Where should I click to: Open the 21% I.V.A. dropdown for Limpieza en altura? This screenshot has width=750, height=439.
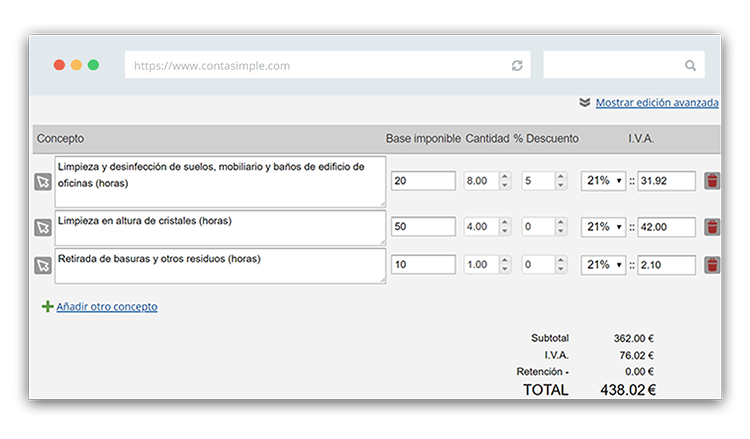(x=604, y=227)
